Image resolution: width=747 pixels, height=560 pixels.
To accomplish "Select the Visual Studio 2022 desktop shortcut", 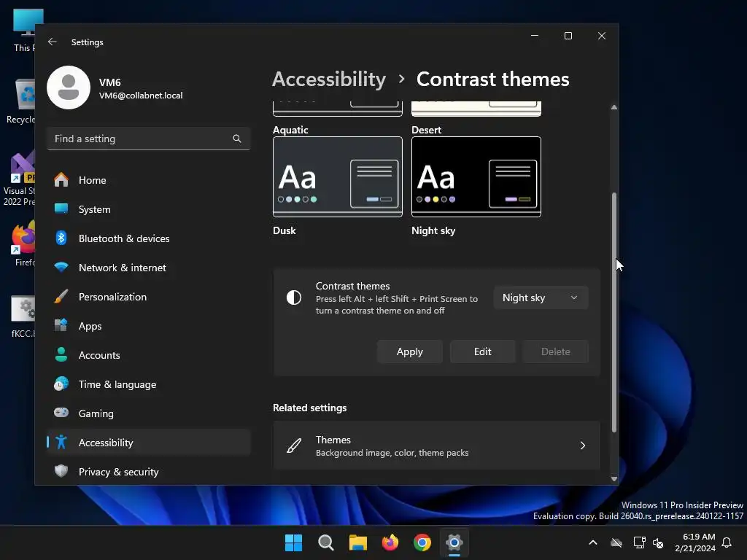I will [19, 179].
